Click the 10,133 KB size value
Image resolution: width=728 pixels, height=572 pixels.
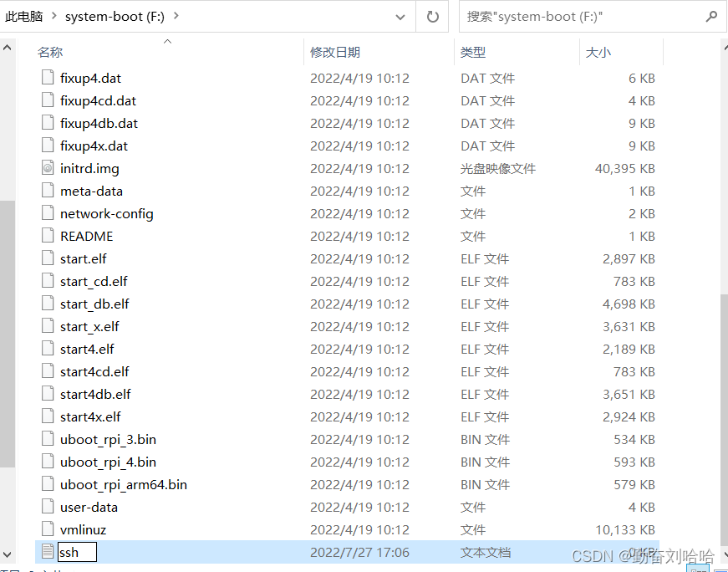click(x=625, y=529)
